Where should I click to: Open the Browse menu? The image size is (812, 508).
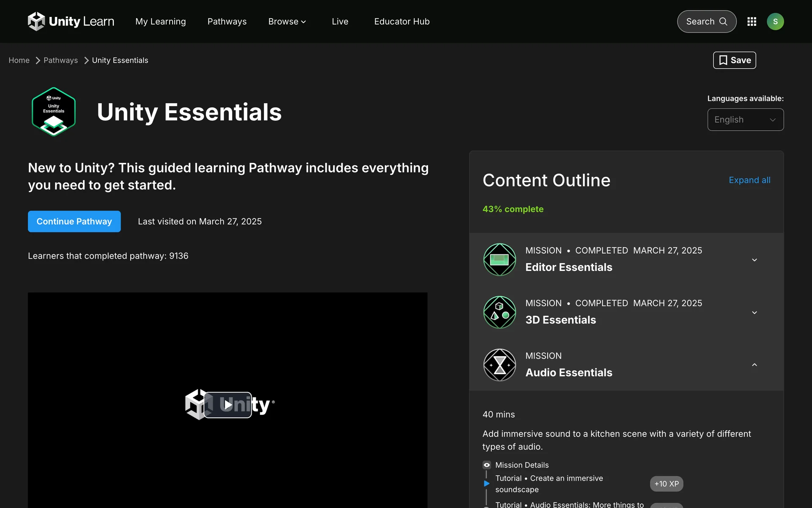pos(287,22)
